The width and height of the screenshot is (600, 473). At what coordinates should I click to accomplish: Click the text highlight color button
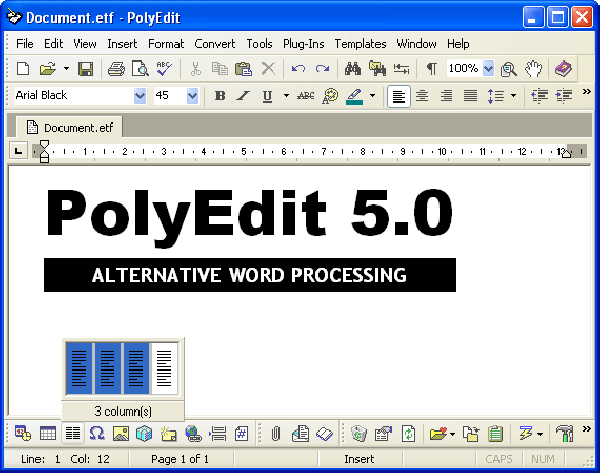(x=356, y=96)
